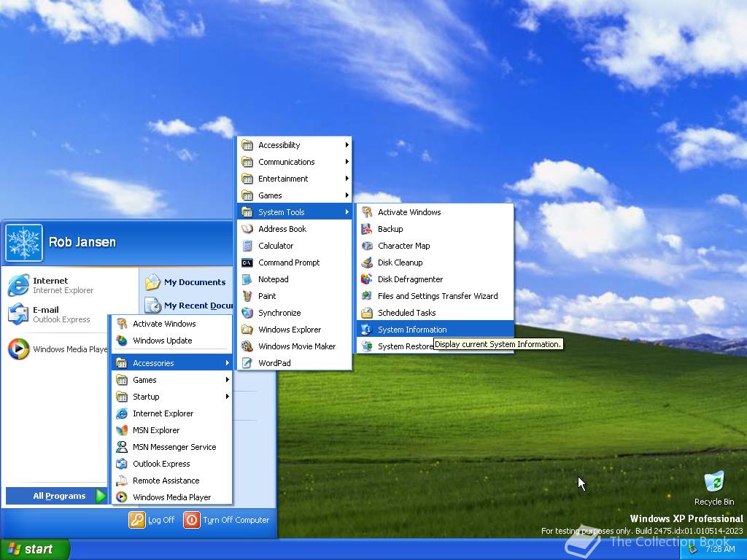Click the Character Map icon
Viewport: 747px width, 560px height.
[x=366, y=246]
